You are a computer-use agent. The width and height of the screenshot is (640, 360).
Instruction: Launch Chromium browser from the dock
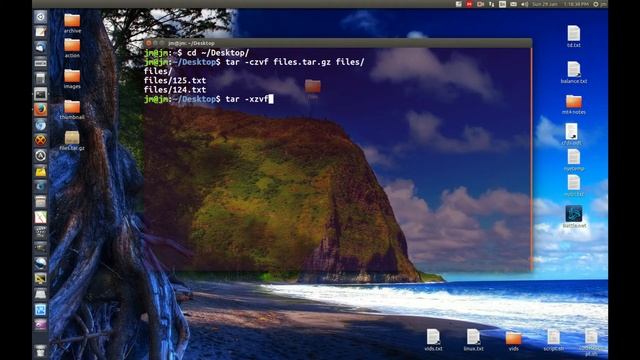pyautogui.click(x=40, y=125)
